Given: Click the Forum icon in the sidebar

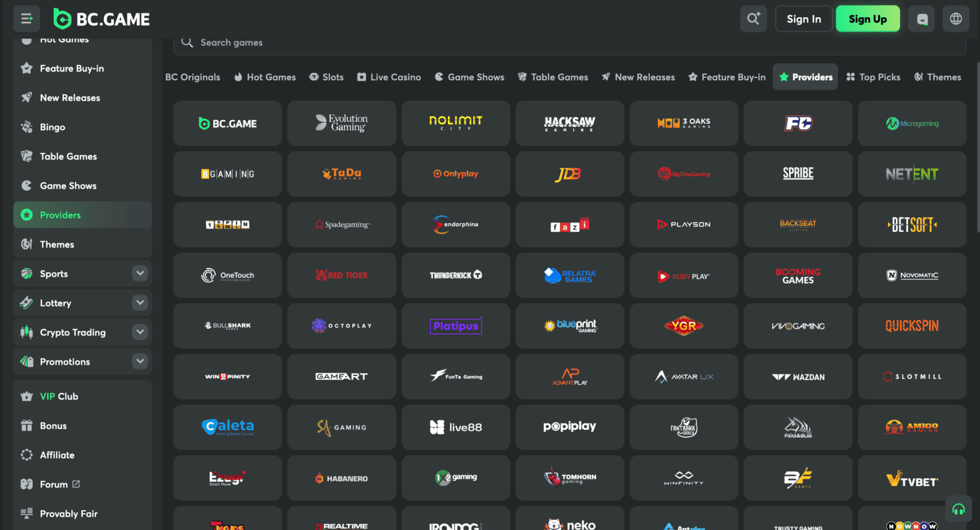Looking at the screenshot, I should 27,484.
